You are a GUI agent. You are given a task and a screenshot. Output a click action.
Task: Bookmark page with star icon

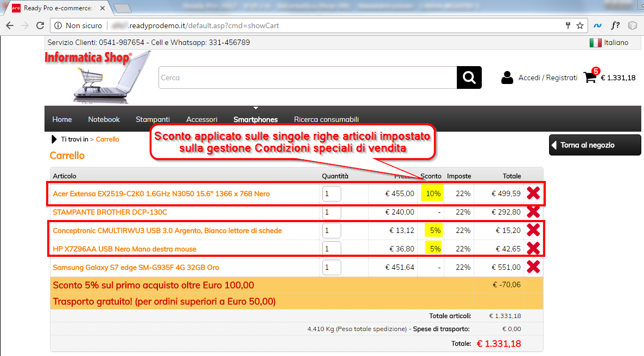pos(580,25)
